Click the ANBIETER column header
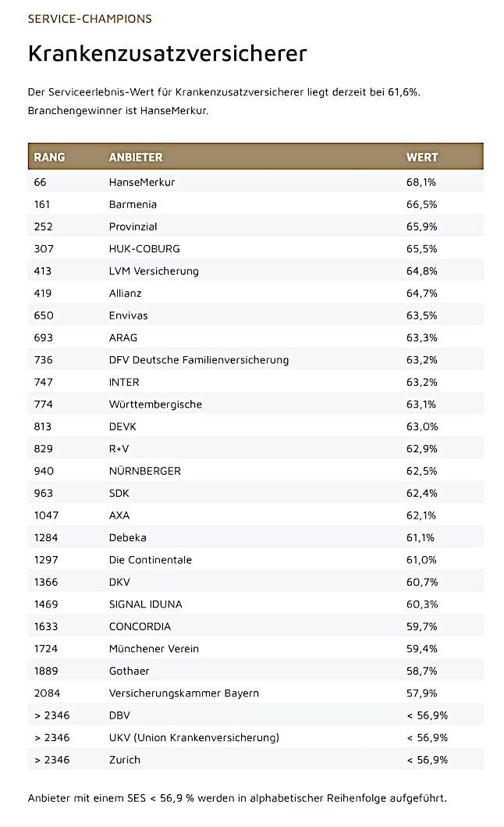The image size is (504, 827). (x=136, y=157)
